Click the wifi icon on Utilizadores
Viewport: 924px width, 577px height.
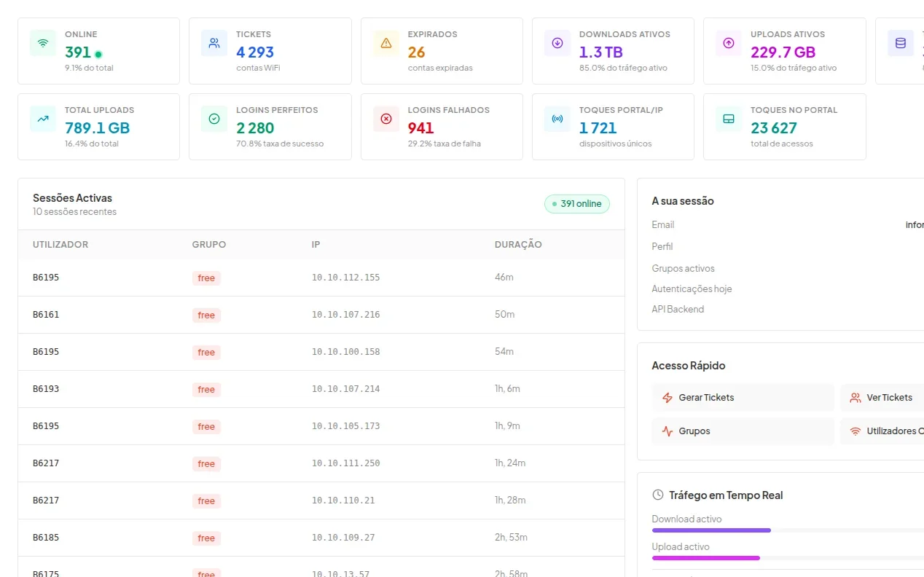(x=856, y=431)
